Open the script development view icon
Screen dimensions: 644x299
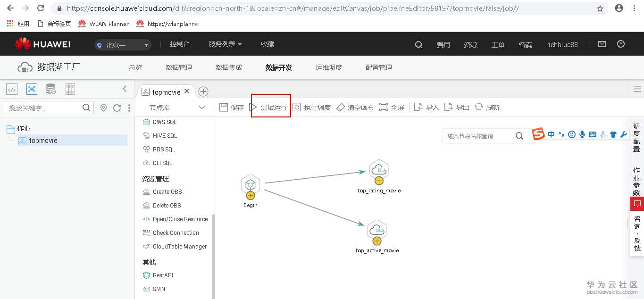12,89
